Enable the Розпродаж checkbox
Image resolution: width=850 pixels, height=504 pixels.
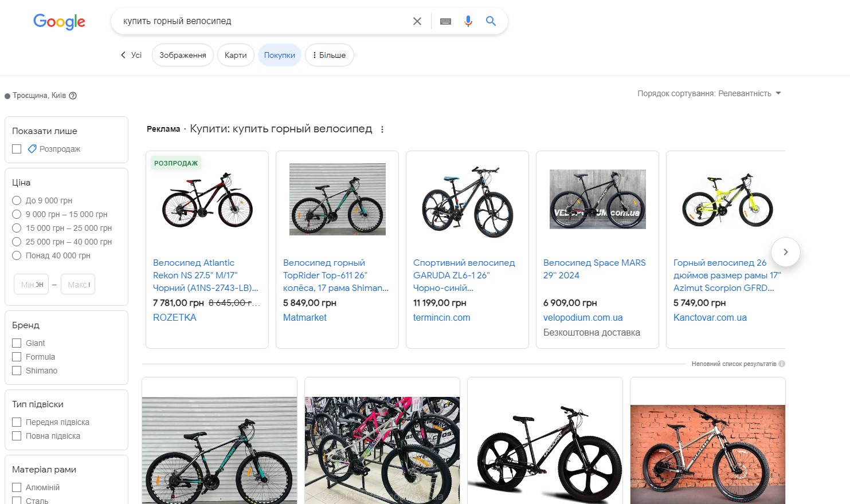tap(17, 149)
